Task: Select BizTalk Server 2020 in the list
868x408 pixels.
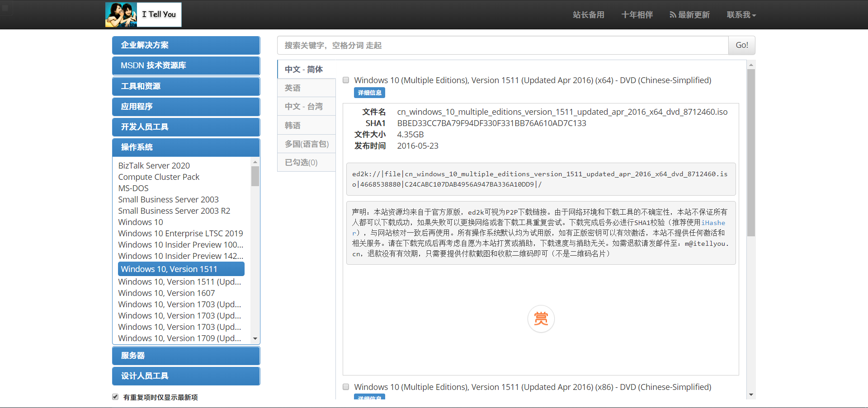Action: (x=154, y=165)
